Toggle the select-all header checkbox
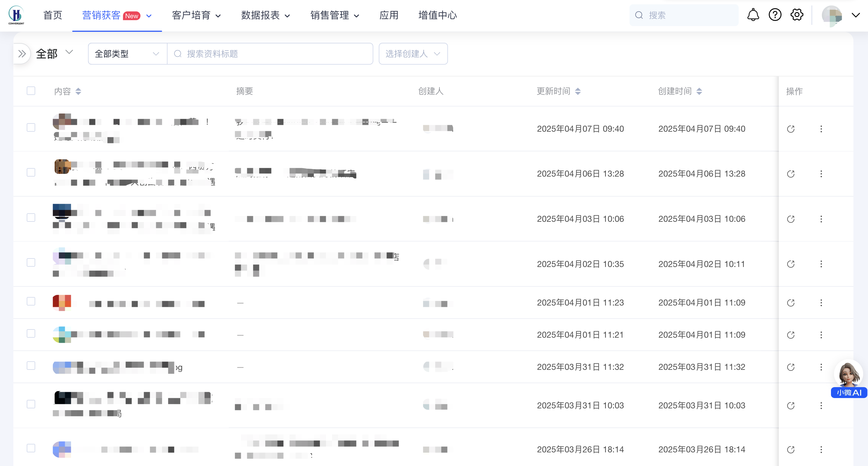This screenshot has height=466, width=868. pos(31,91)
